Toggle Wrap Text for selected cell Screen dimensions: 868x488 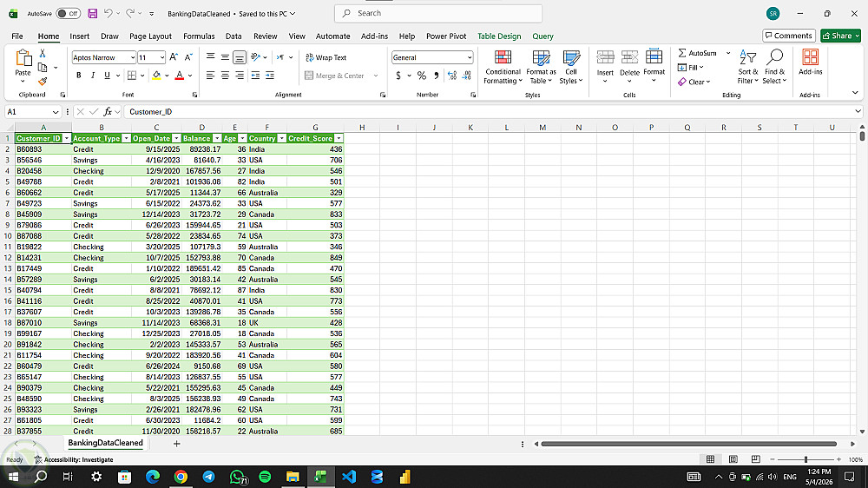[326, 57]
